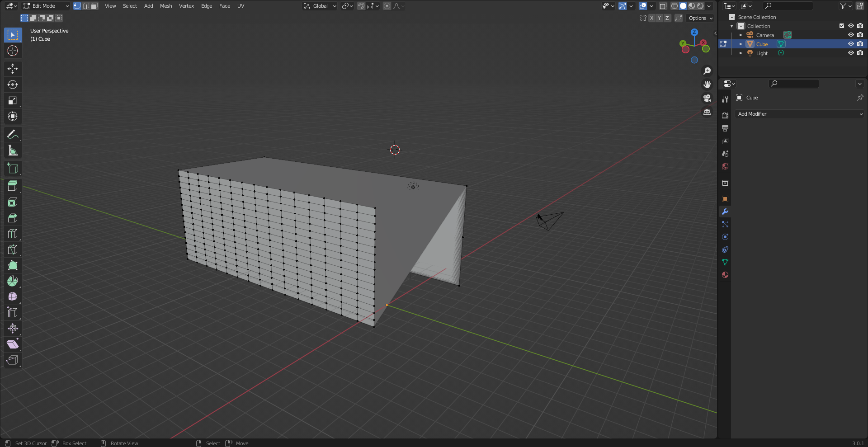Select the Knife tool

[13, 249]
